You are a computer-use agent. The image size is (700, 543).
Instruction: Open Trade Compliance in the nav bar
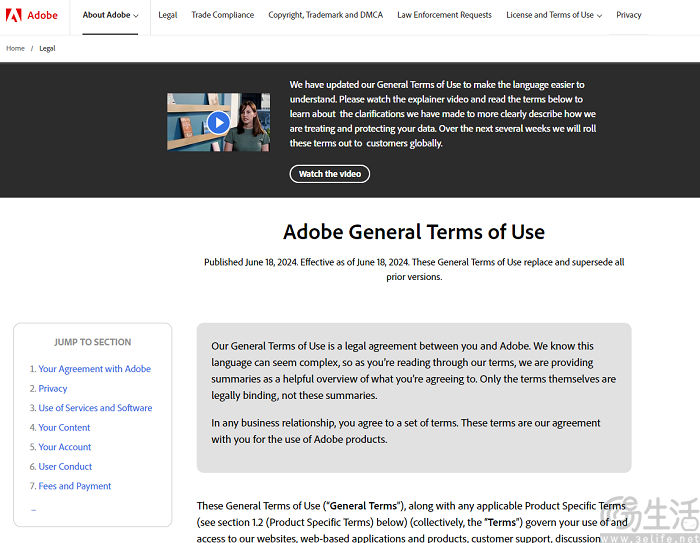coord(223,15)
